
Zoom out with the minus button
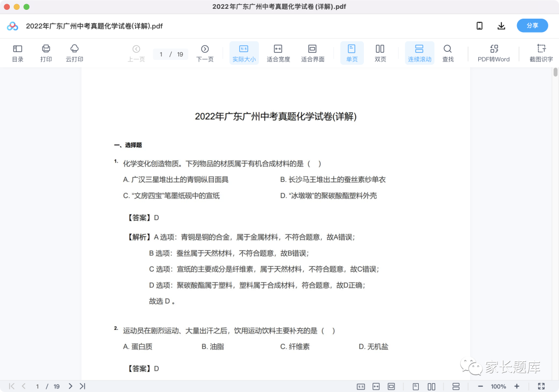(x=480, y=386)
